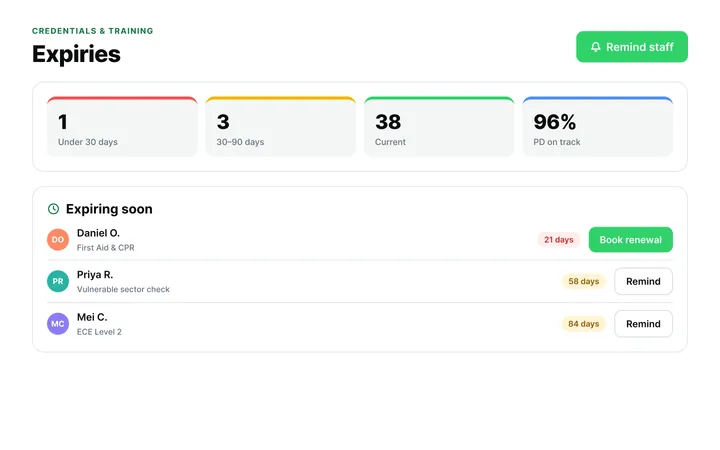The image size is (720, 450).
Task: Click the Vulnerable sector check label
Action: (123, 289)
